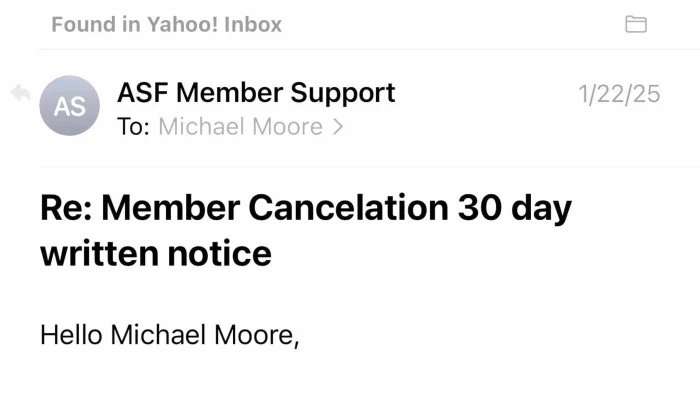Screen dimensions: 700x400
Task: Click the word Support in sender name
Action: tap(342, 94)
